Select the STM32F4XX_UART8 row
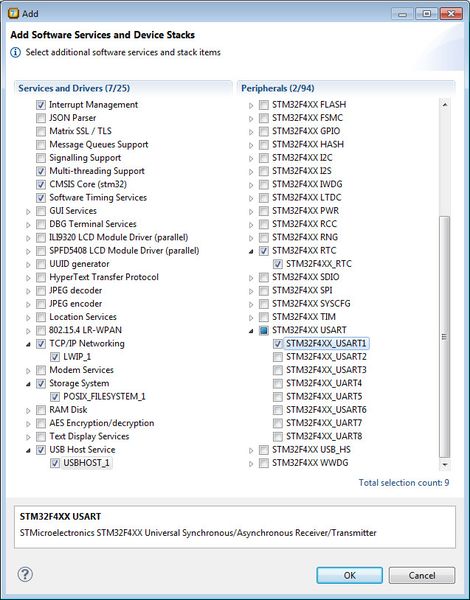 [324, 436]
